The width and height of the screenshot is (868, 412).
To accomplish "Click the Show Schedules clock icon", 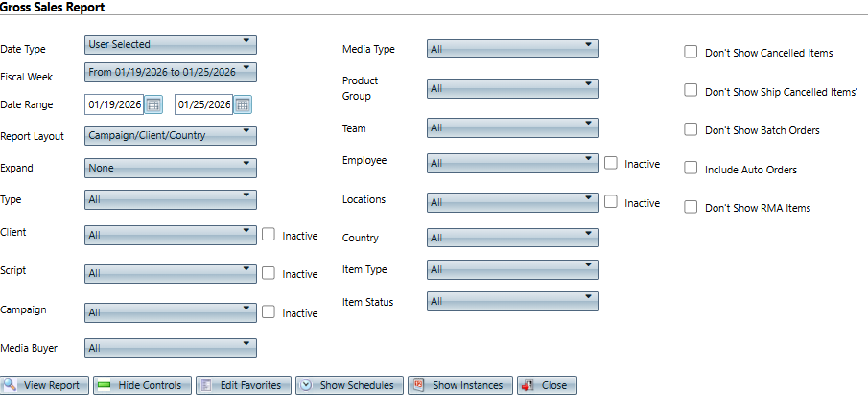I will tap(306, 385).
